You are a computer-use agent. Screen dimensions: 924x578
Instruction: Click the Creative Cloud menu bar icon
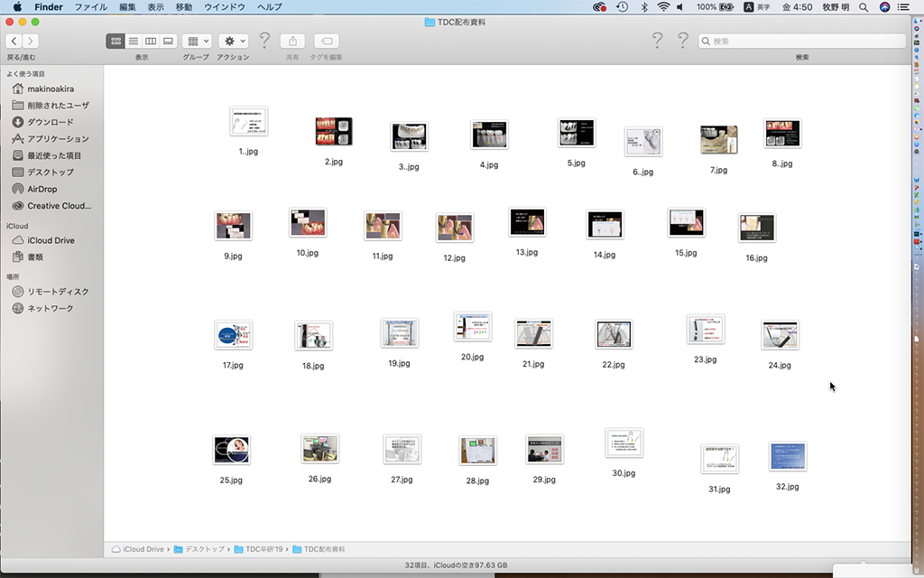click(x=600, y=7)
